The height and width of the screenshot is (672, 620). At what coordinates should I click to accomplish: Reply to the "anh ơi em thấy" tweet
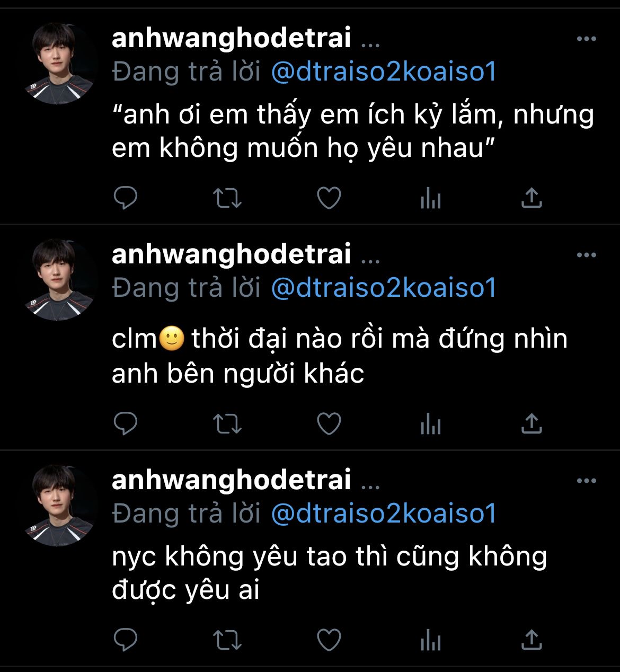click(126, 198)
